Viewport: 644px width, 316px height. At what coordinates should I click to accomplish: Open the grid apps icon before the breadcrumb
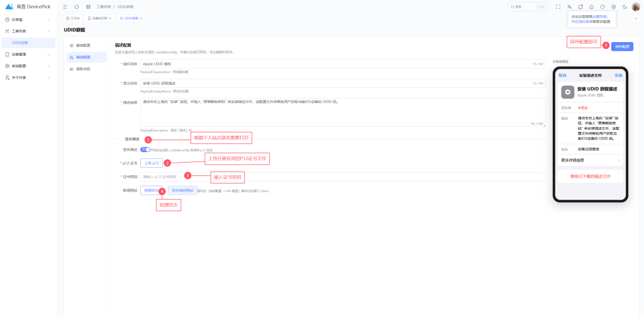click(x=88, y=7)
